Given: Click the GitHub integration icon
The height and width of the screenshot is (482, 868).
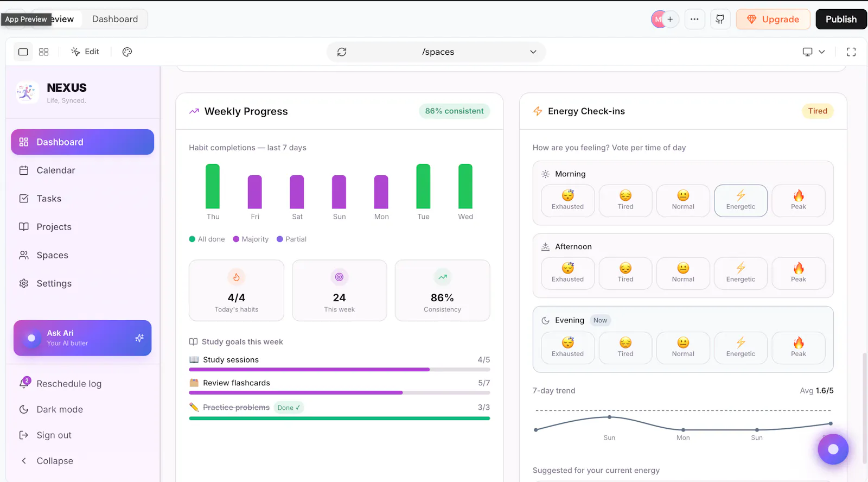Looking at the screenshot, I should [x=720, y=19].
